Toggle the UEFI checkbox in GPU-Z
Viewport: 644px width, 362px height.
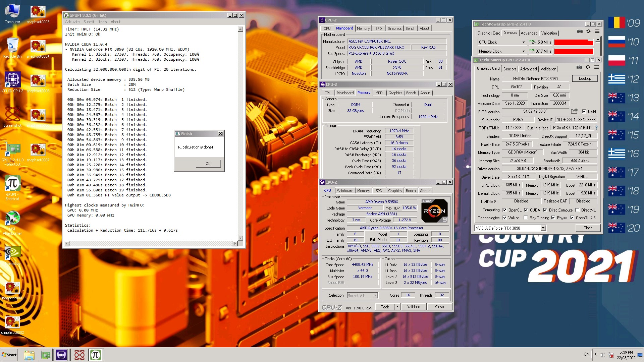[584, 111]
